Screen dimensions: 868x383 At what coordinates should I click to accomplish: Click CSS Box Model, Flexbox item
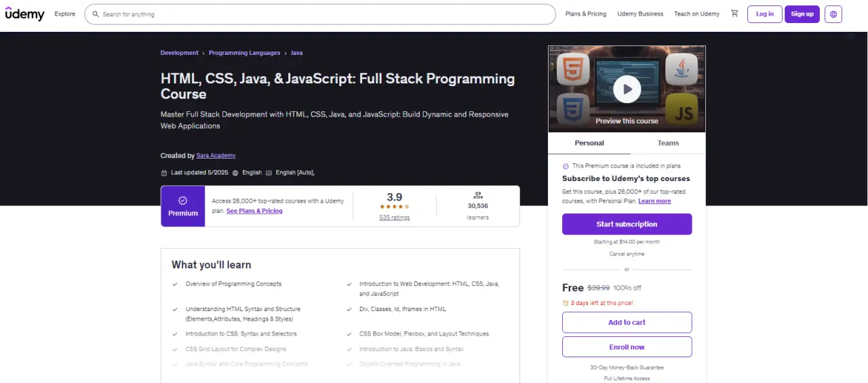424,334
